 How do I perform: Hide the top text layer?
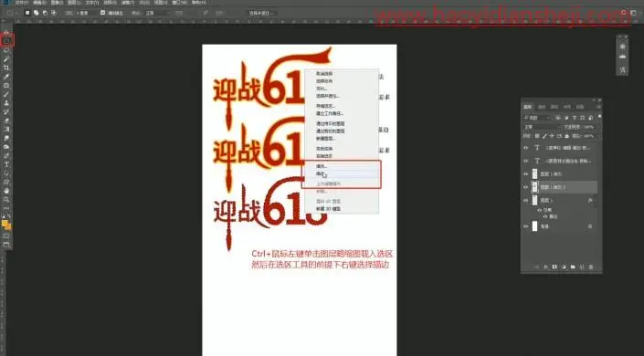[526, 147]
